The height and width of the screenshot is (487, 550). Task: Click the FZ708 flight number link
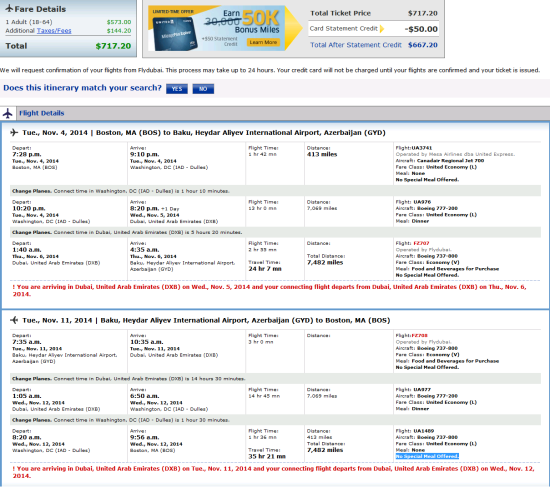pos(420,335)
